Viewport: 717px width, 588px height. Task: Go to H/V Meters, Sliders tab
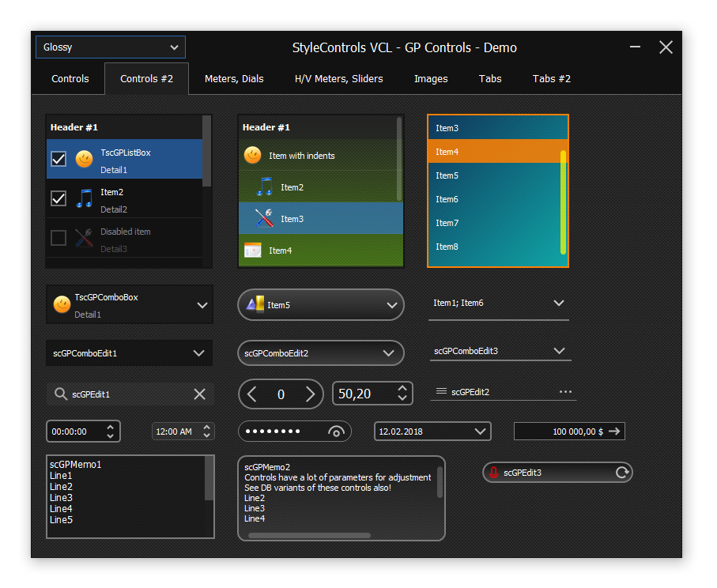click(339, 79)
